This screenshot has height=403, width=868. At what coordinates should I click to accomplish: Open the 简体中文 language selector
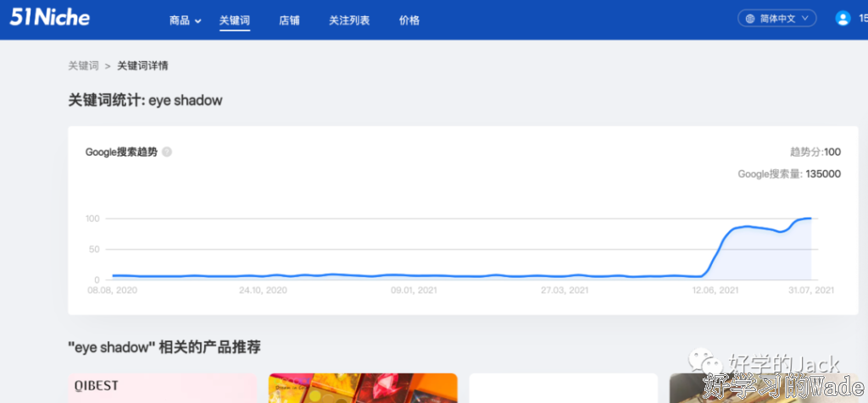(x=776, y=19)
